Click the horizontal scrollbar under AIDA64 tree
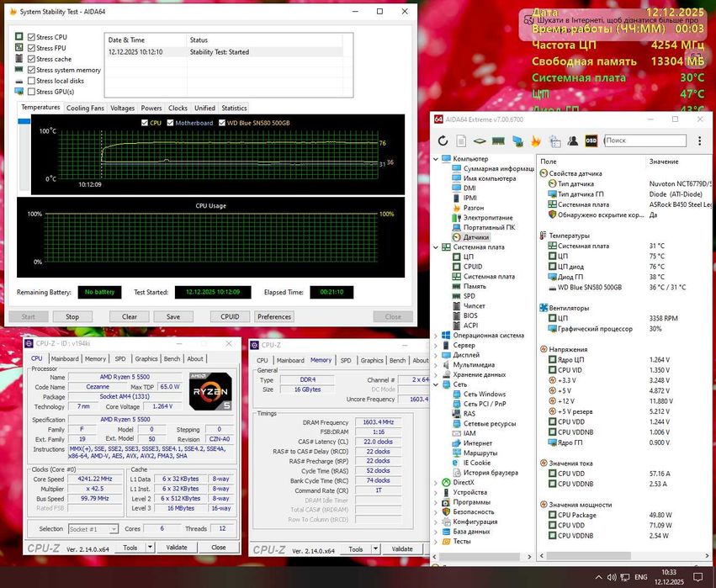Screen dimensions: 716x588 (481, 557)
